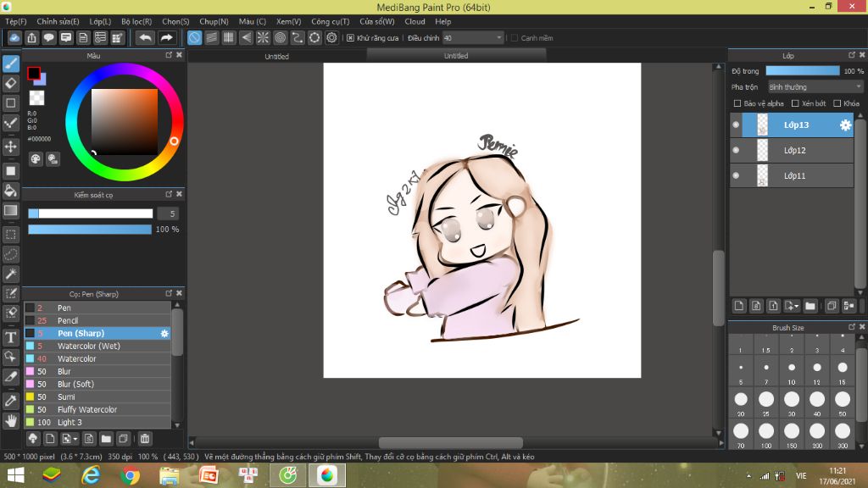Screen dimensions: 868x488
Task: Open the Pha trộn blending dropdown
Action: coord(815,86)
